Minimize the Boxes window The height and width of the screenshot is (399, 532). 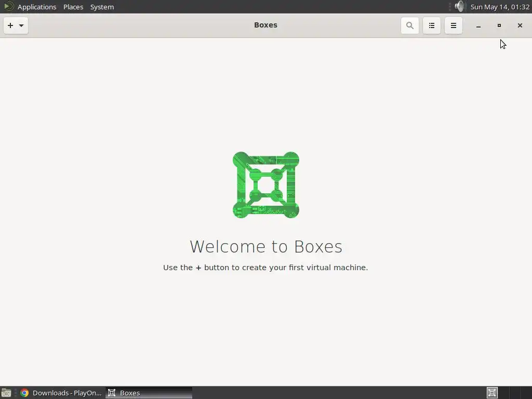click(478, 26)
